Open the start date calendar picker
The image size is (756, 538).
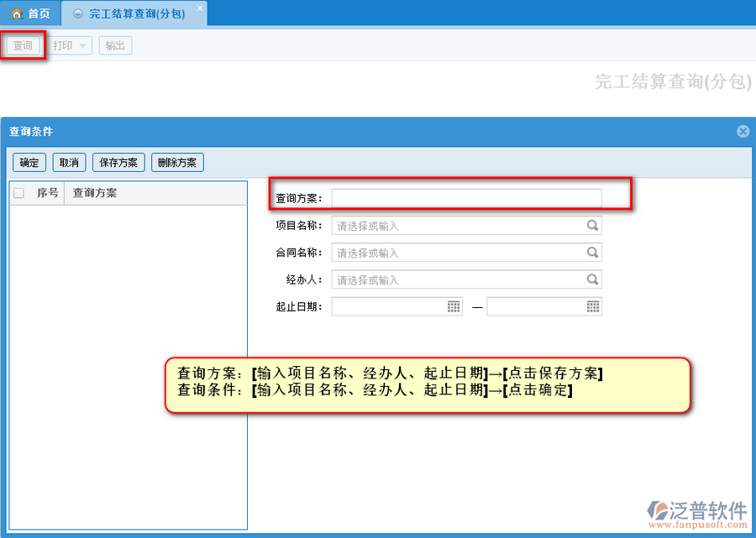click(454, 306)
